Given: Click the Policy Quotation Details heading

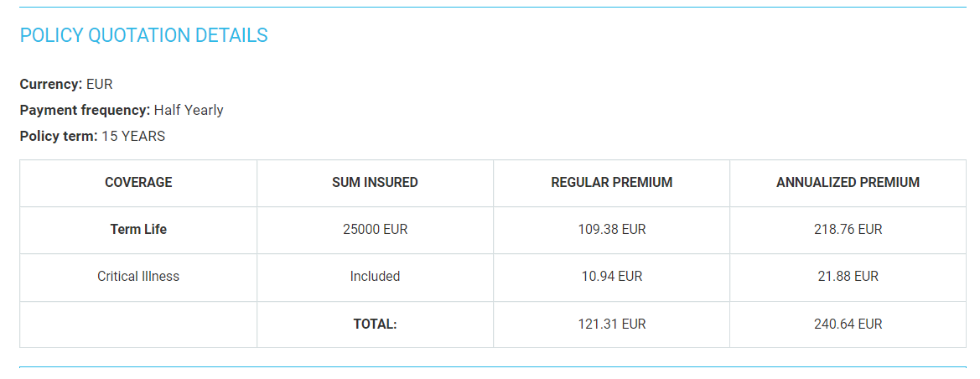Looking at the screenshot, I should [143, 35].
